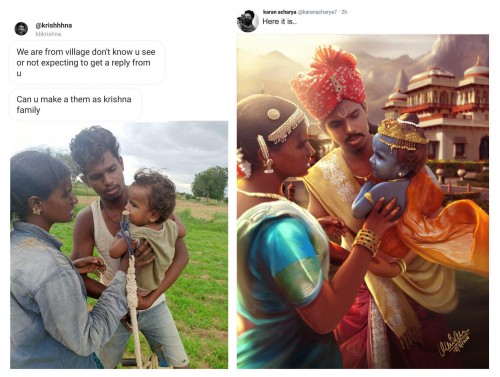Open the @krishhhna username link
This screenshot has height=377, width=500.
pos(54,25)
